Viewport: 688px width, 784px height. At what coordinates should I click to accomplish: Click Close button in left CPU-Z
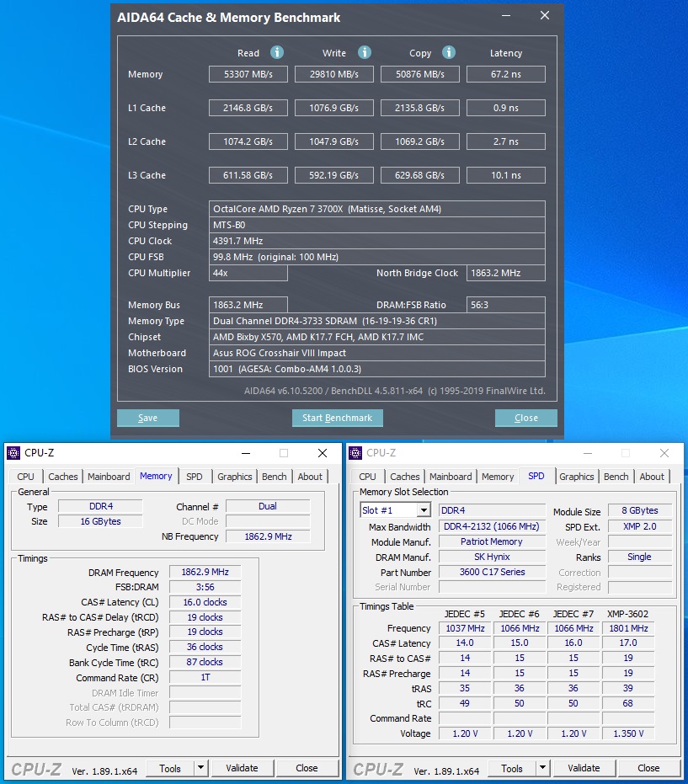point(307,768)
